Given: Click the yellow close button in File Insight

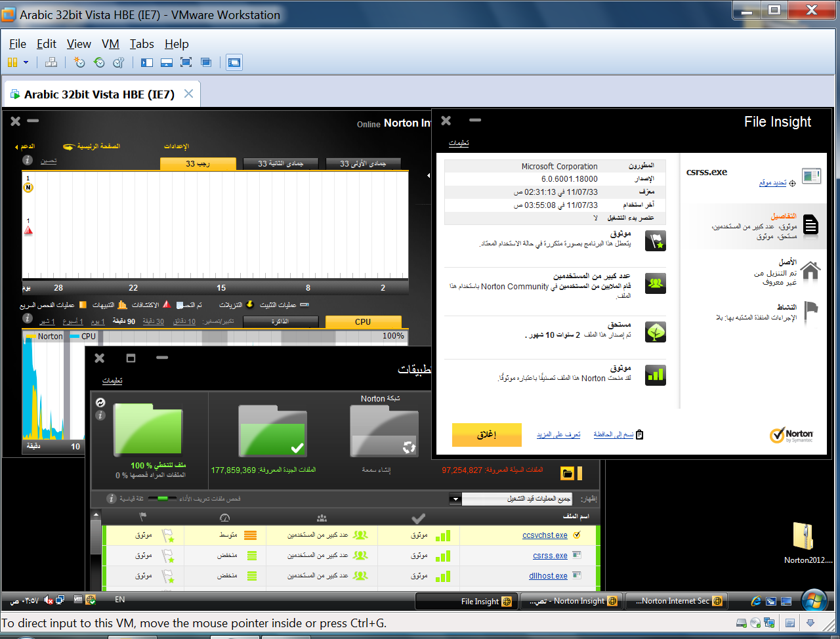Looking at the screenshot, I should click(x=486, y=434).
